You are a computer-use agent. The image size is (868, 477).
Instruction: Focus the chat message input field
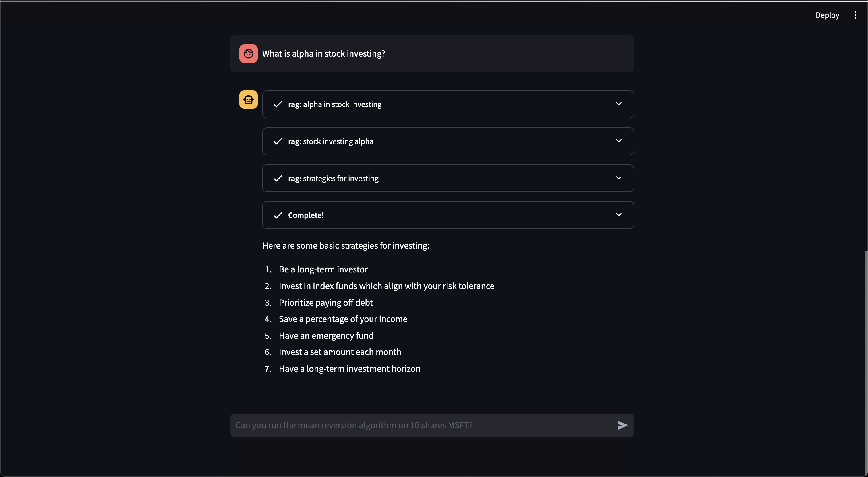421,425
